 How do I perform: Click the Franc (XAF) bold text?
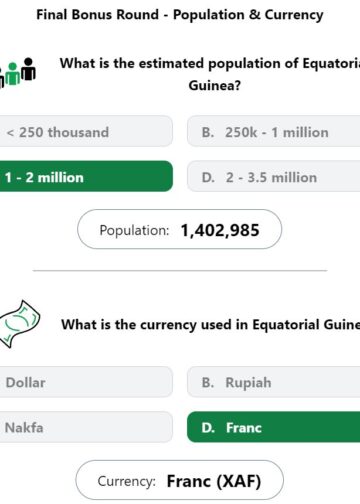click(214, 481)
